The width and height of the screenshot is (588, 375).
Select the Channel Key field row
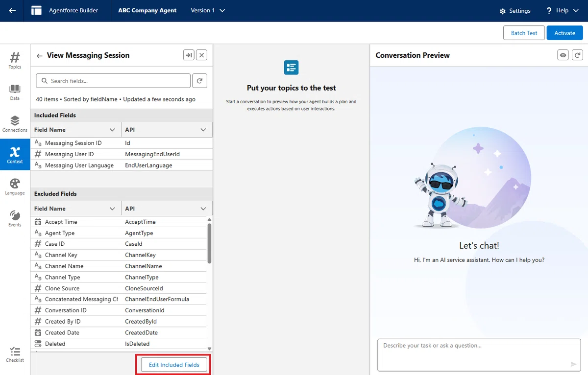point(119,255)
